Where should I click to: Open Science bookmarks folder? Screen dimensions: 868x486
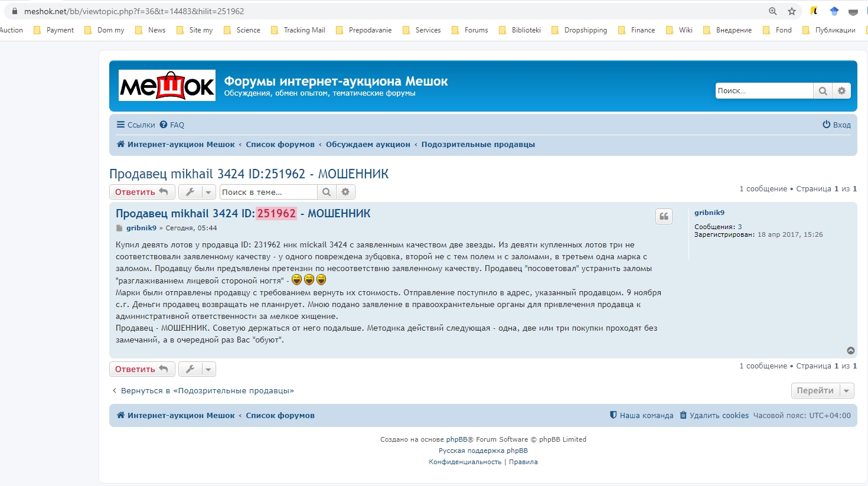[242, 30]
